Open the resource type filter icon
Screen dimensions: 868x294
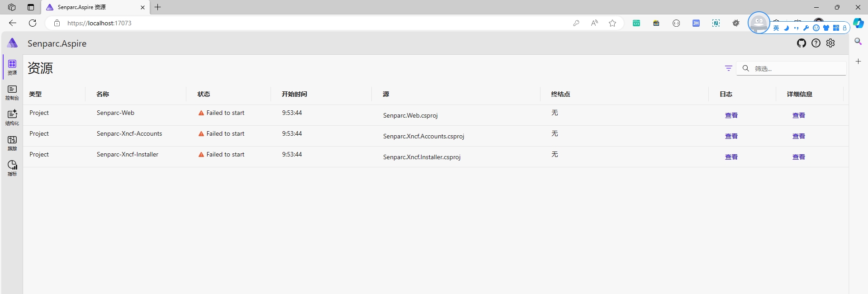728,68
